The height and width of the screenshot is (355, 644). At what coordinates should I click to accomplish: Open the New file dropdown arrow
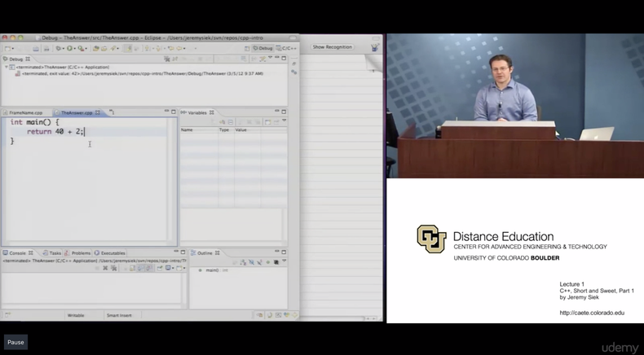click(13, 48)
